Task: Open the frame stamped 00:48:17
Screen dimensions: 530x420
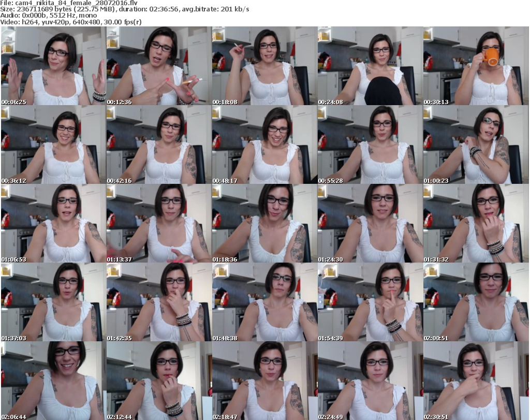Action: [264, 144]
